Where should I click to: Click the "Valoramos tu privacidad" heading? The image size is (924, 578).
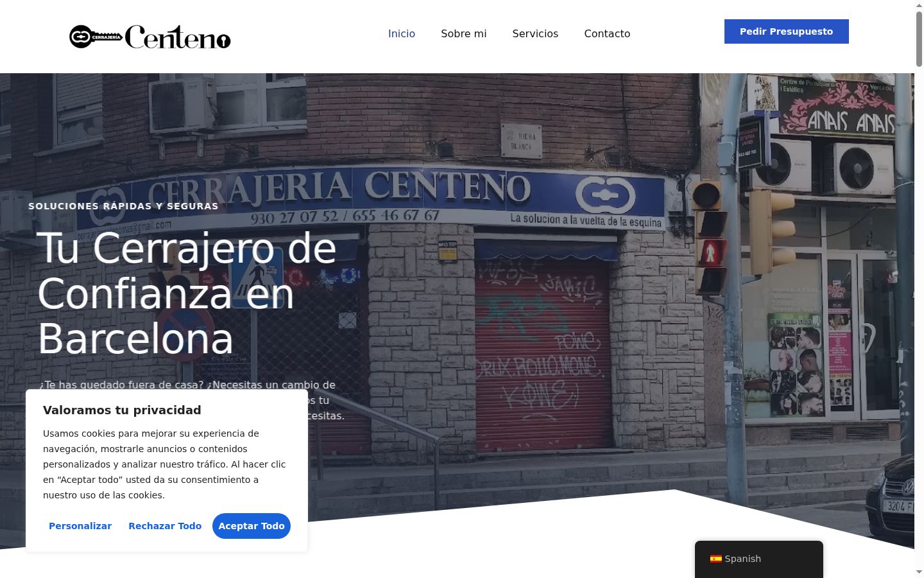[122, 410]
